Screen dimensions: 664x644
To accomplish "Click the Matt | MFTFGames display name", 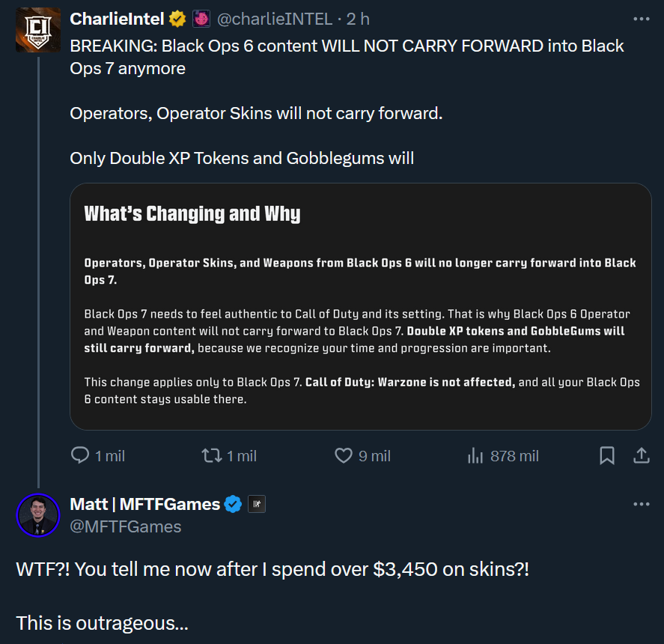I will point(144,505).
